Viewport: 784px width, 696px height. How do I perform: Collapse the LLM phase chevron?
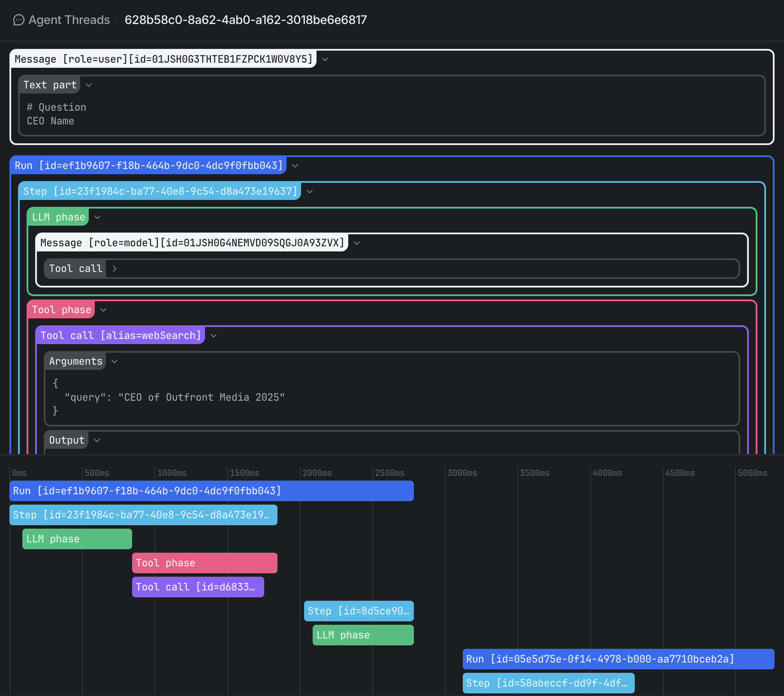(97, 217)
